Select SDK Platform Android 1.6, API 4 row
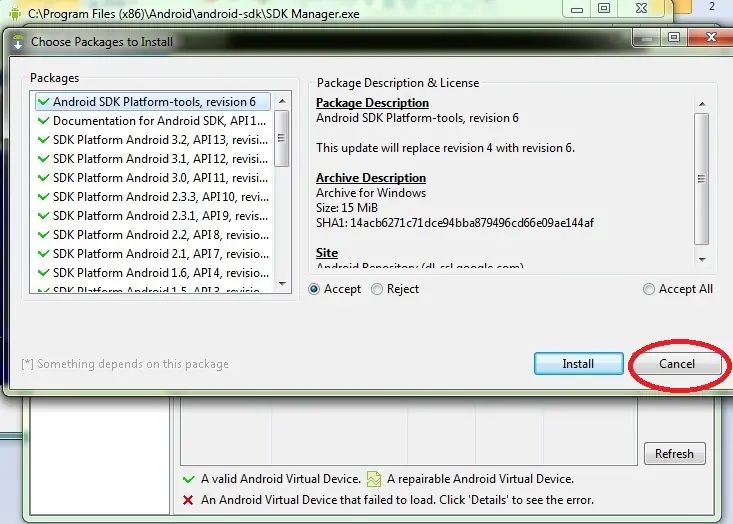The height and width of the screenshot is (524, 733). 153,273
